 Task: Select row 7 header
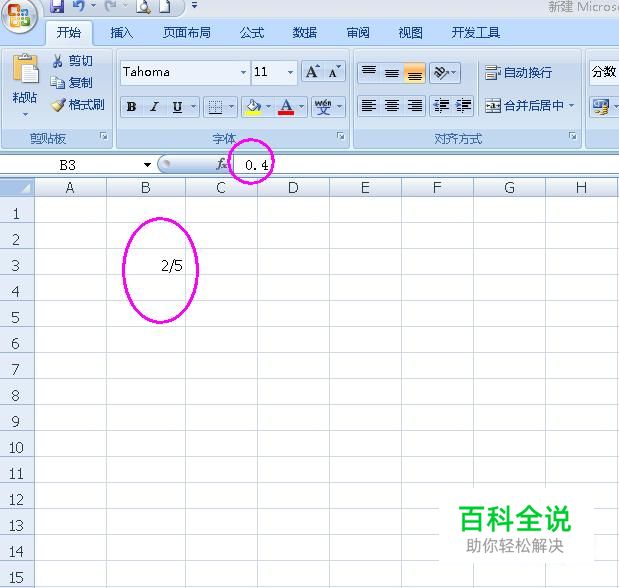pos(17,366)
